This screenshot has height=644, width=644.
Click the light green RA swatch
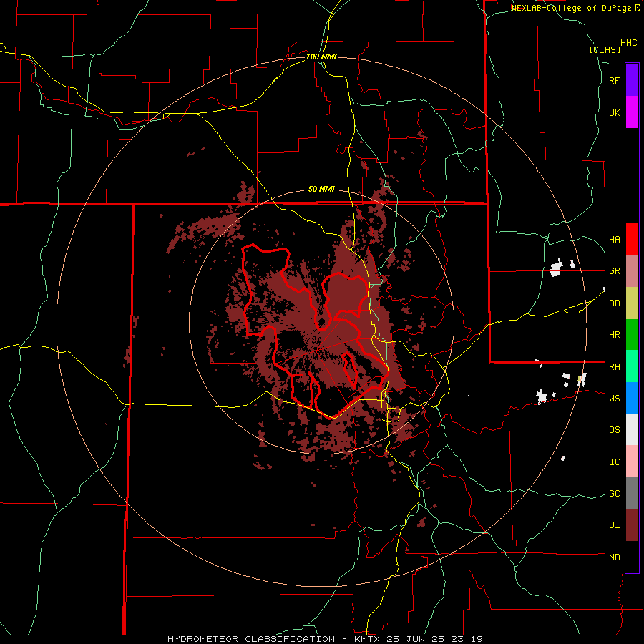[632, 366]
